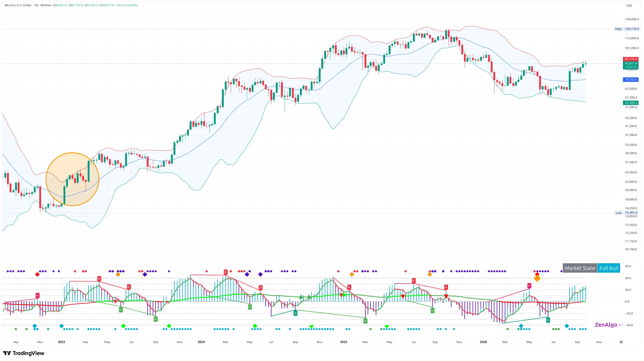The width and height of the screenshot is (644, 361).
Task: Click the 41,500.0 price axis tick
Action: 631,126
